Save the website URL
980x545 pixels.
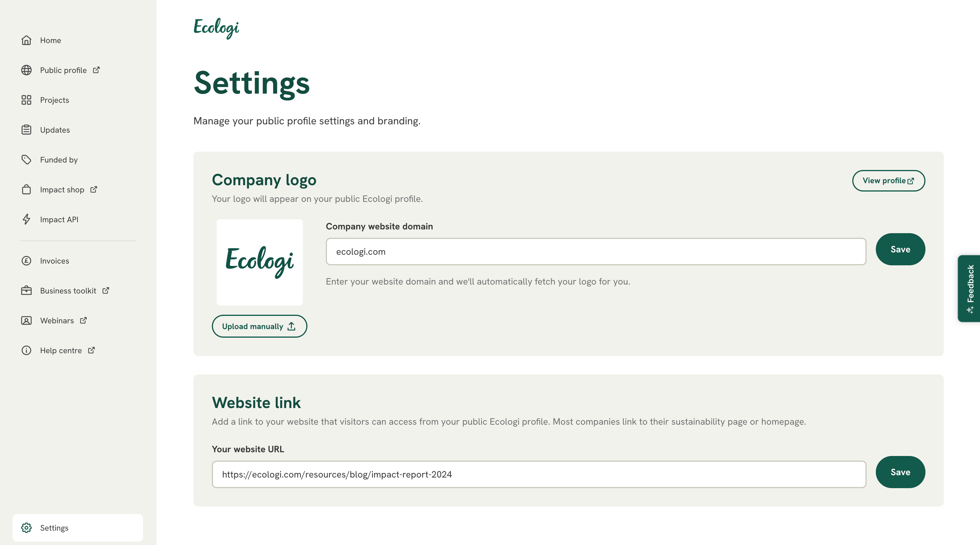(x=900, y=472)
